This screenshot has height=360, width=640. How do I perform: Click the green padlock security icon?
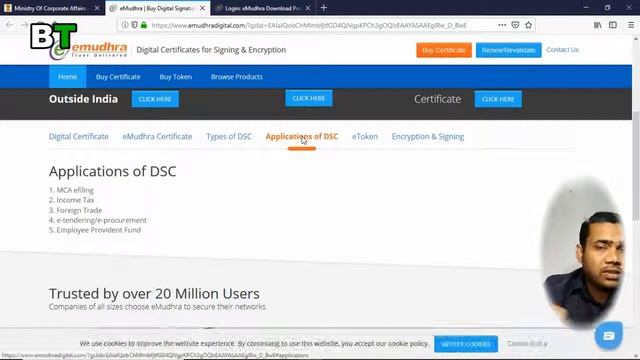[144, 25]
